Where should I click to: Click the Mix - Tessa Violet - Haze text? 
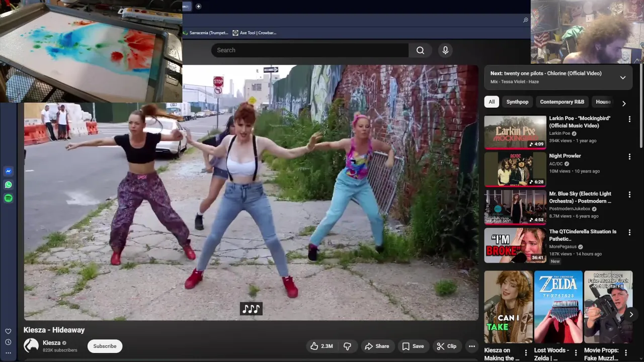(x=515, y=81)
